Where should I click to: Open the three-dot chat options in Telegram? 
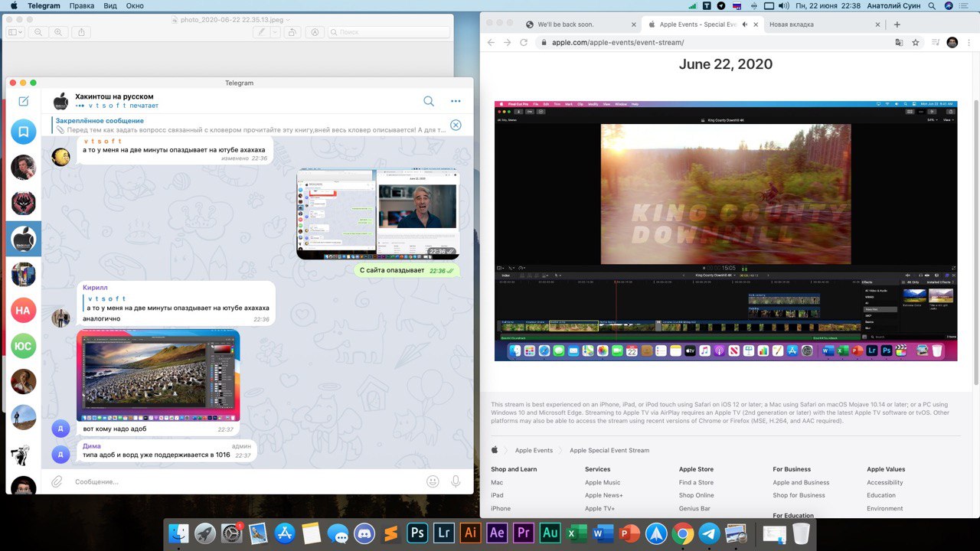[x=456, y=101]
